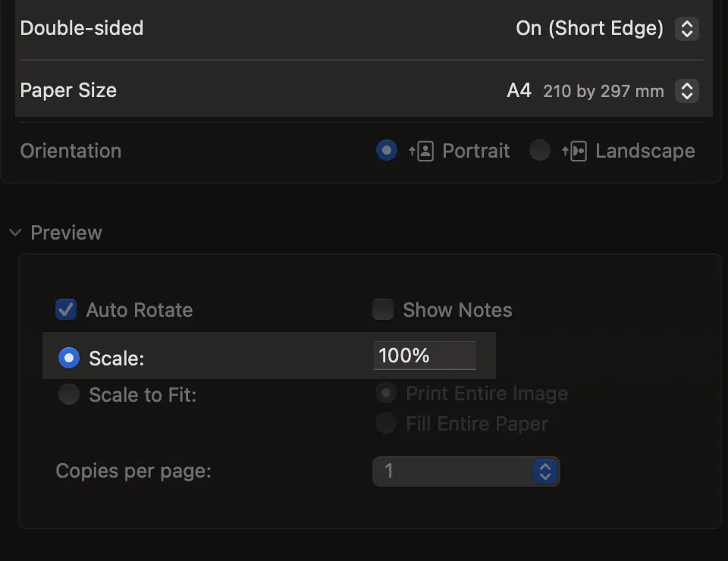Enable the Show Notes checkbox

tap(383, 309)
